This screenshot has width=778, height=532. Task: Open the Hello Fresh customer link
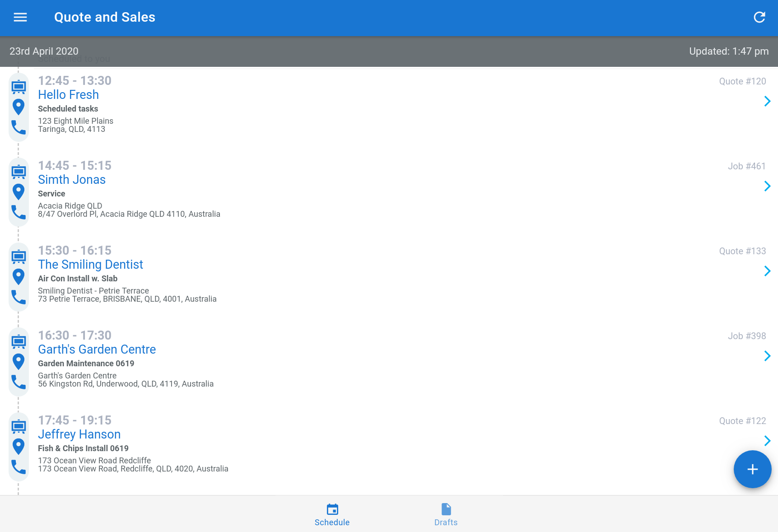click(68, 95)
